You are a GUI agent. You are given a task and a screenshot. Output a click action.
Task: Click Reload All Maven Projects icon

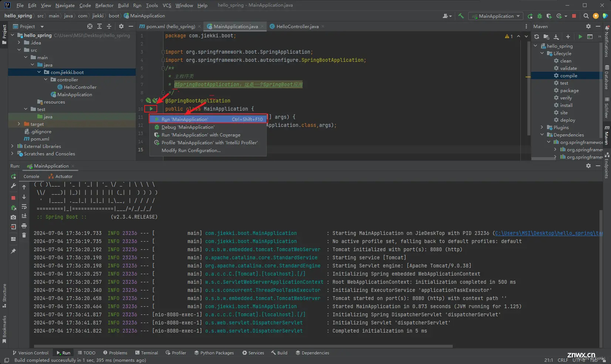point(537,37)
